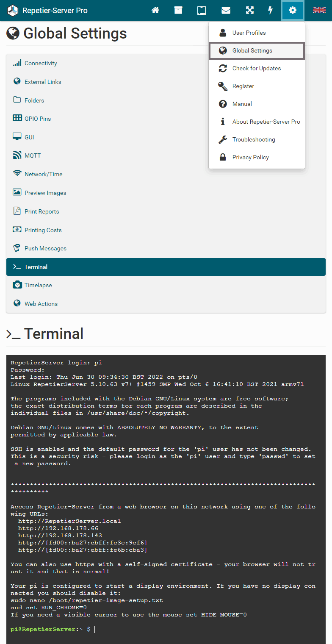The width and height of the screenshot is (332, 644).
Task: Open Privacy Policy menu entry
Action: [x=250, y=157]
